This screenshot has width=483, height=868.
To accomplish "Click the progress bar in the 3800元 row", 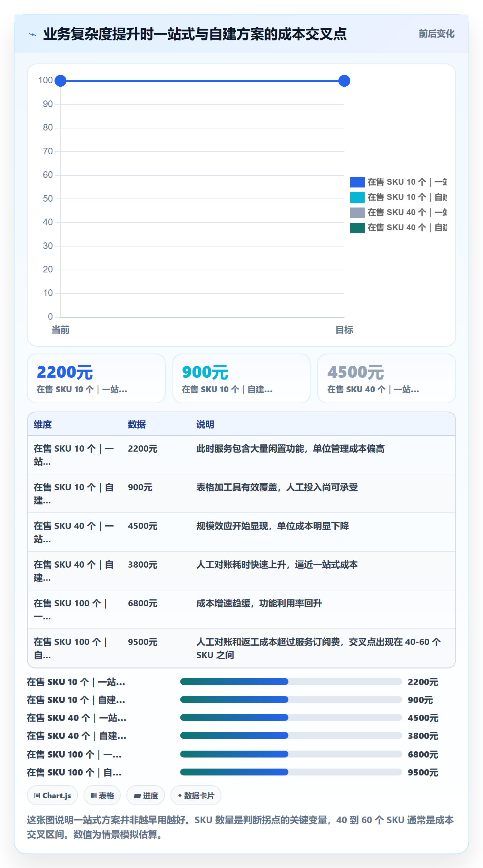I will pos(291,735).
